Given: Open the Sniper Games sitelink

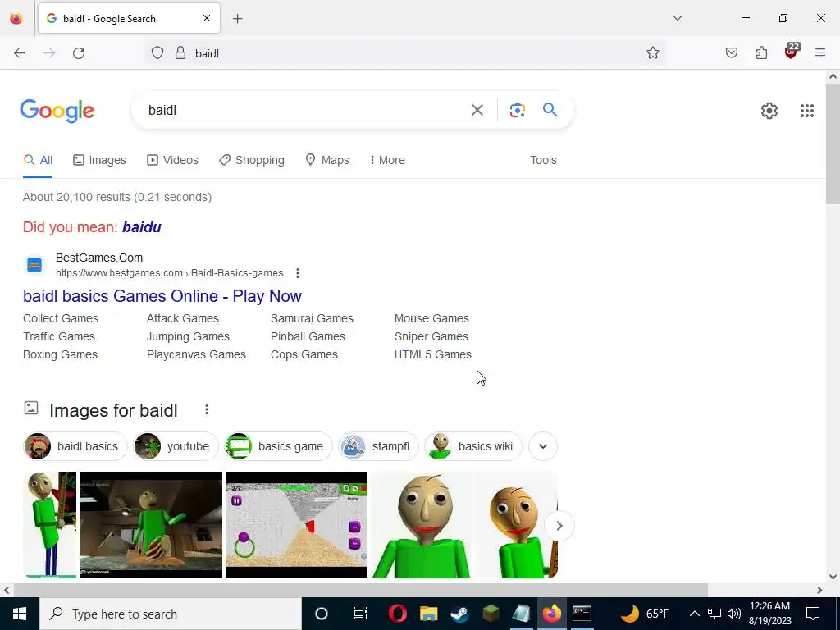Looking at the screenshot, I should (x=431, y=336).
